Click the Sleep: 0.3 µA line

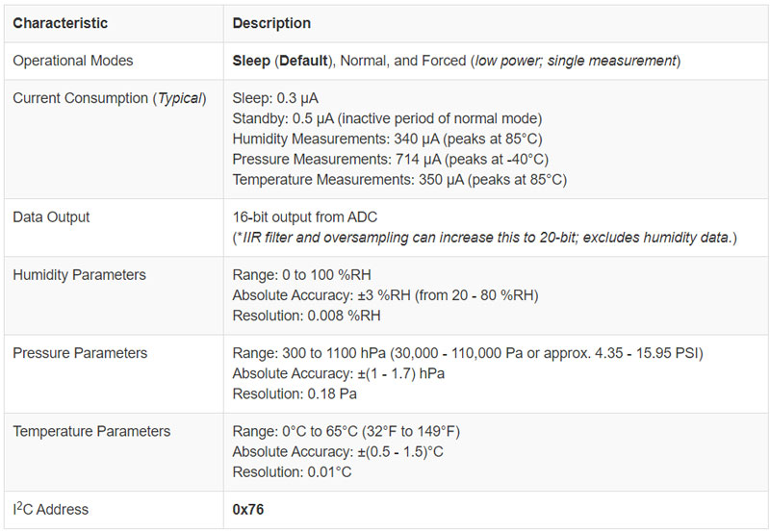pyautogui.click(x=274, y=99)
